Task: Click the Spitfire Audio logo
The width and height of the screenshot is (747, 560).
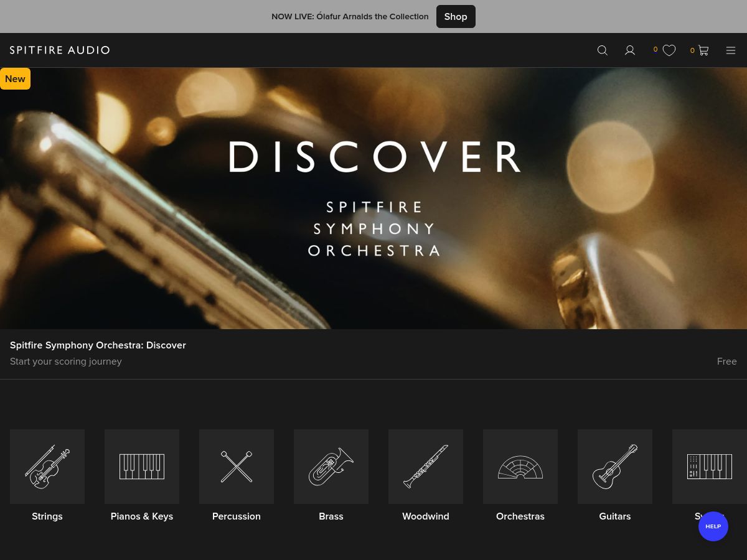Action: (x=60, y=50)
